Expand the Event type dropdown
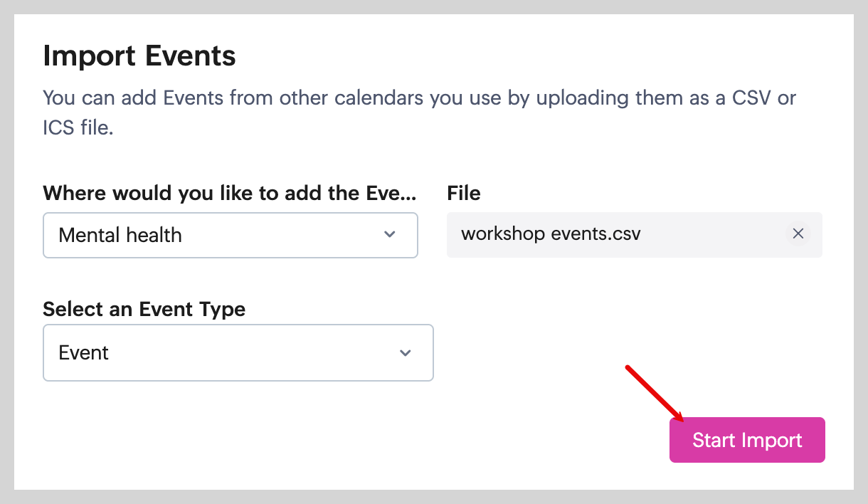Screen dimensions: 868x504 point(238,353)
